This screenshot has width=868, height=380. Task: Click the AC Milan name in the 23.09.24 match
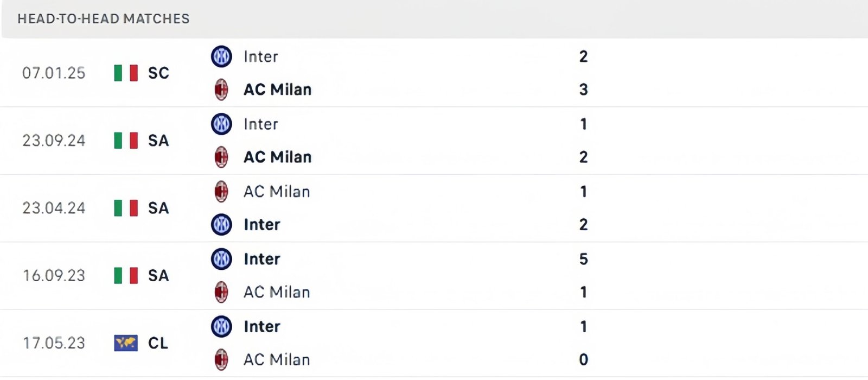(x=277, y=157)
